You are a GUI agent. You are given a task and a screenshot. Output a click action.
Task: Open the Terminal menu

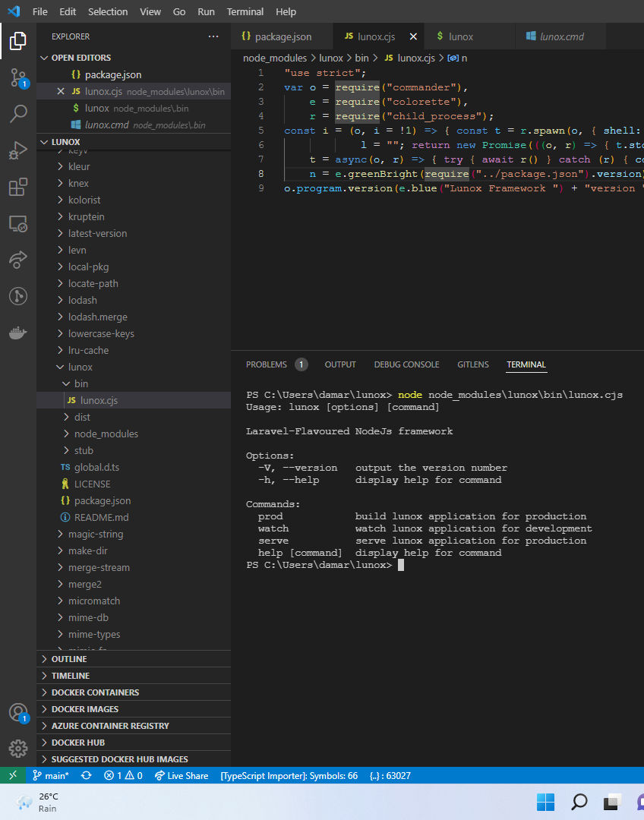pos(245,11)
